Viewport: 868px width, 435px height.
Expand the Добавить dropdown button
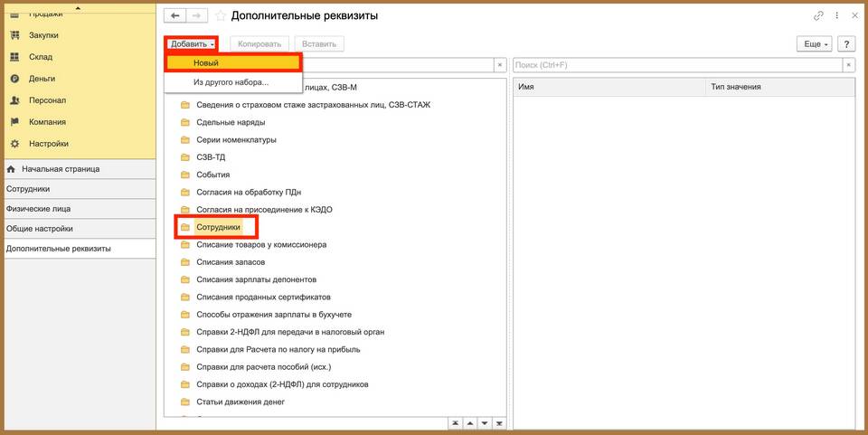pyautogui.click(x=192, y=43)
